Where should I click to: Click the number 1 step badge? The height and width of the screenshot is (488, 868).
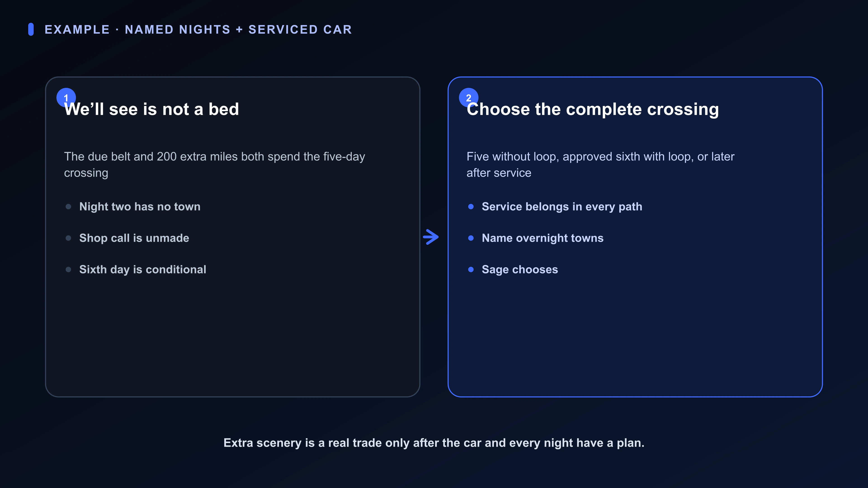point(66,98)
